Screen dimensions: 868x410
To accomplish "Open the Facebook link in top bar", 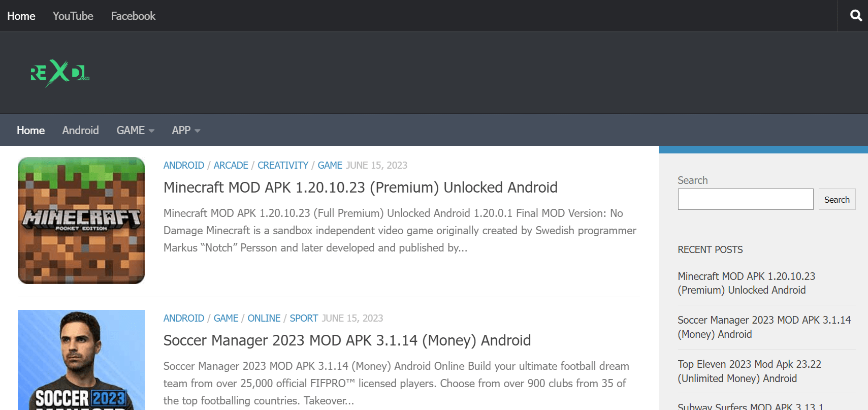I will [133, 16].
